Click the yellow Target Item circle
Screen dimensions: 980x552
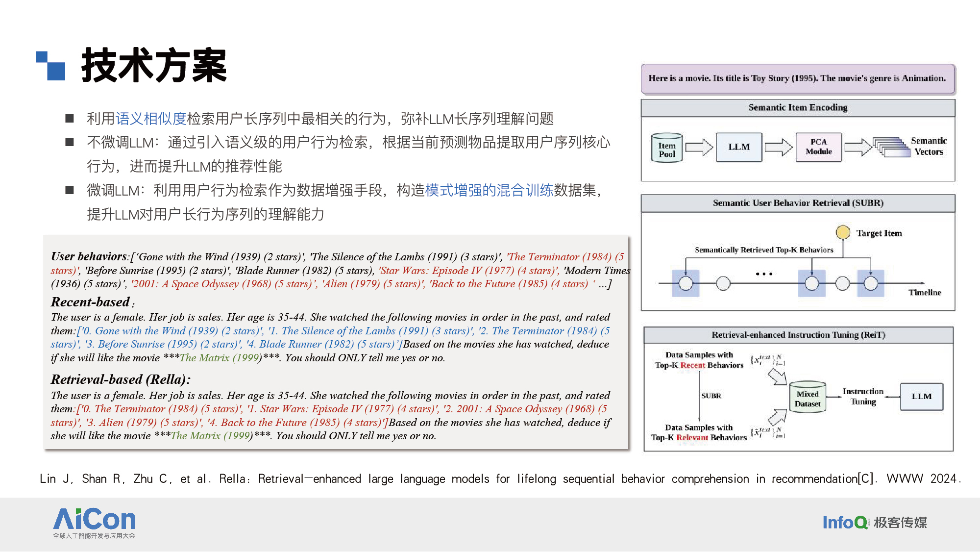click(843, 232)
